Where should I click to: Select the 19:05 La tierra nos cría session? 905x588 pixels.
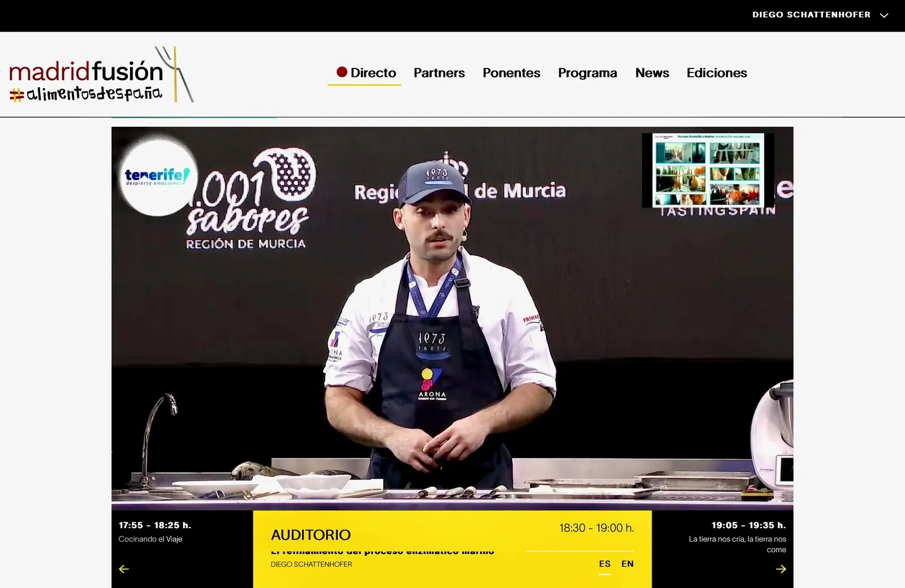click(x=737, y=537)
